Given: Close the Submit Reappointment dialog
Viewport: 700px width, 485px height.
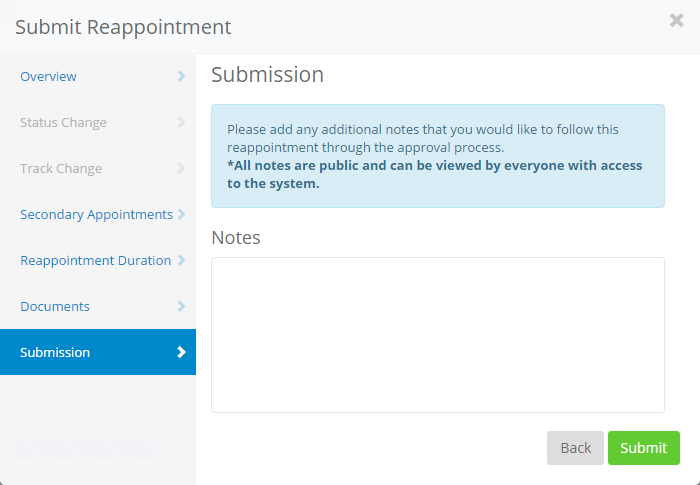Looking at the screenshot, I should tap(677, 21).
